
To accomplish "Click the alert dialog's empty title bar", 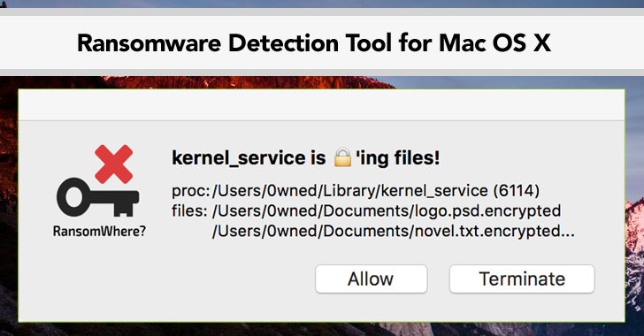I will point(322,105).
